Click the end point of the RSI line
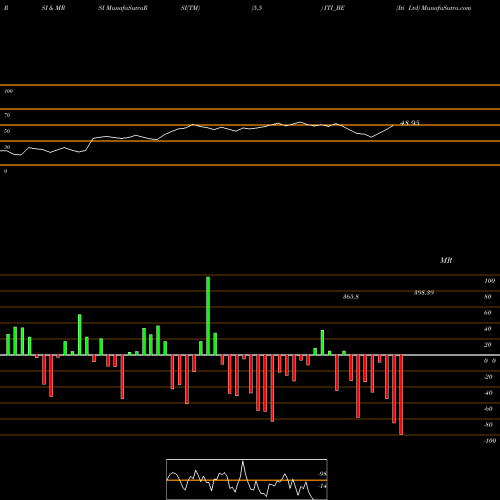Image resolution: width=500 pixels, height=500 pixels. pos(393,125)
